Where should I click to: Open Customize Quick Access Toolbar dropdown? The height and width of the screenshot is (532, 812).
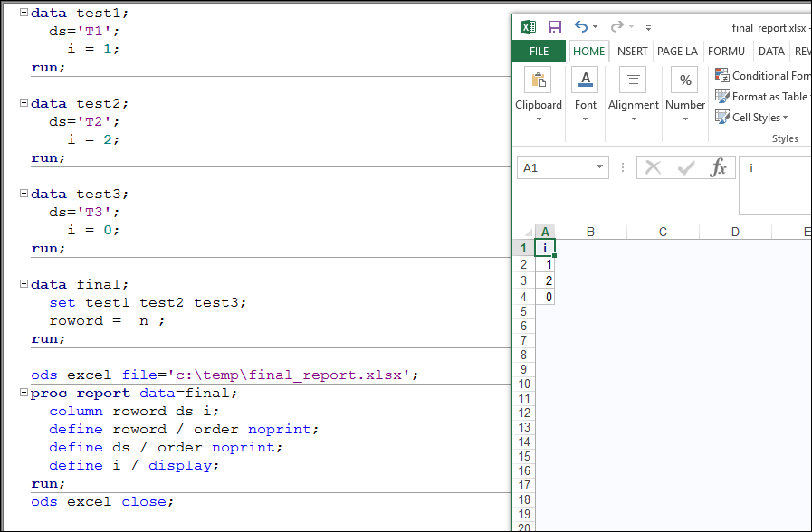[x=648, y=28]
